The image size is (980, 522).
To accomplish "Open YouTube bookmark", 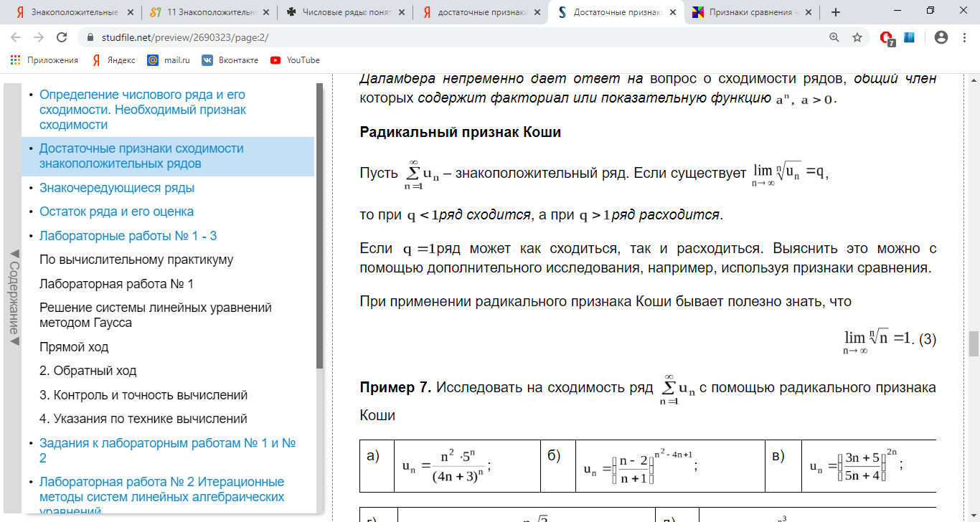I will (x=295, y=60).
